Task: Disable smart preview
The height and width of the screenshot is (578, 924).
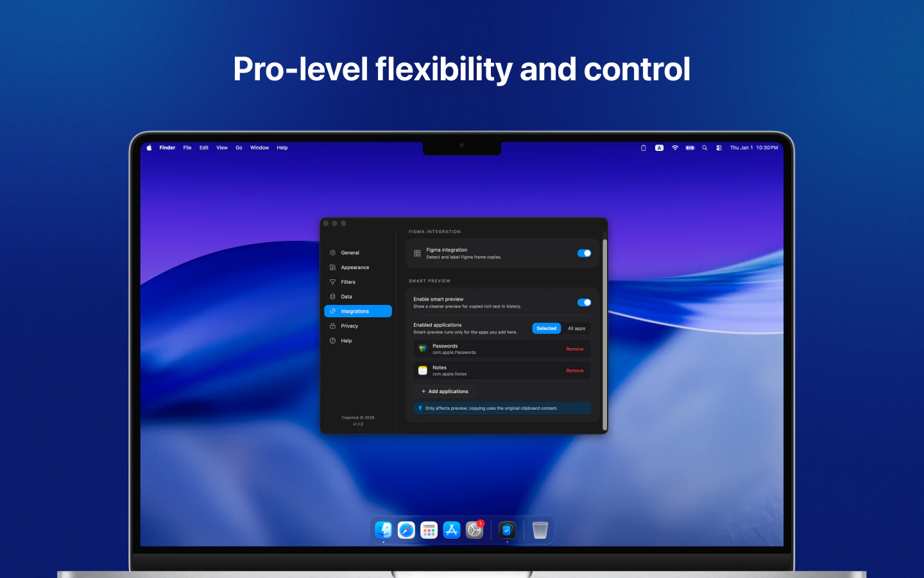Action: pyautogui.click(x=584, y=302)
